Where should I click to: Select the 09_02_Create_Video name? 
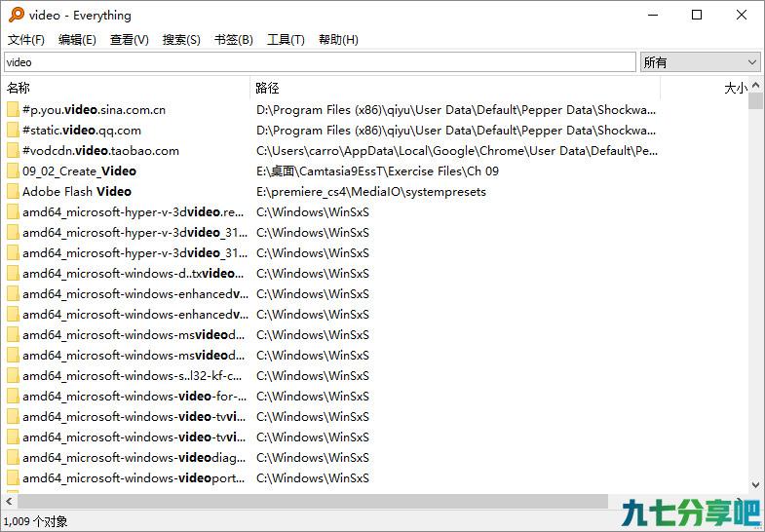point(79,171)
